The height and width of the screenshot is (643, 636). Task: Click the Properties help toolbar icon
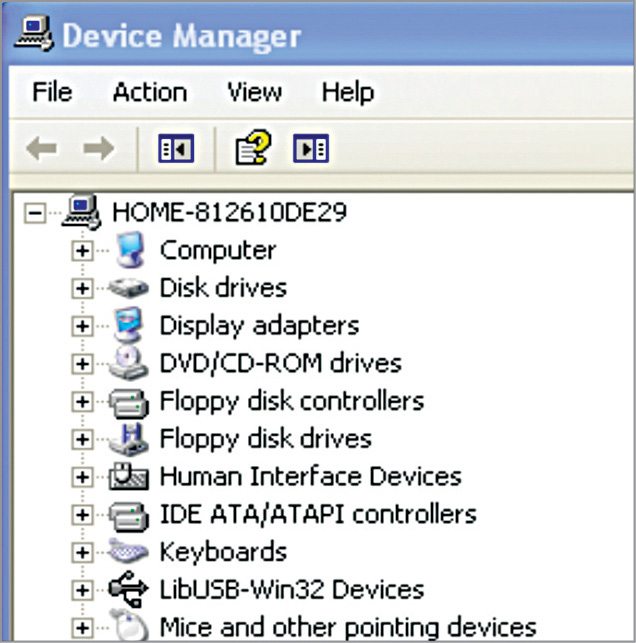coord(252,150)
